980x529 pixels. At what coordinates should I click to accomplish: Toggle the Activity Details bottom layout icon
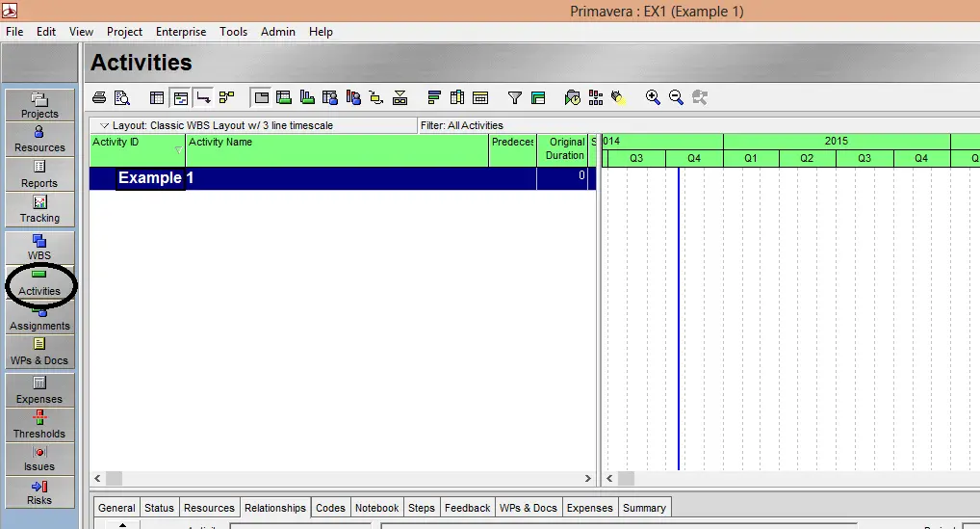click(x=261, y=97)
